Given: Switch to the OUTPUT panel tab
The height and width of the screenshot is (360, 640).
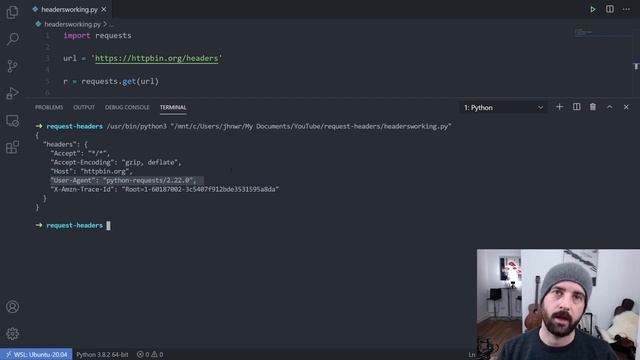Looking at the screenshot, I should 84,107.
